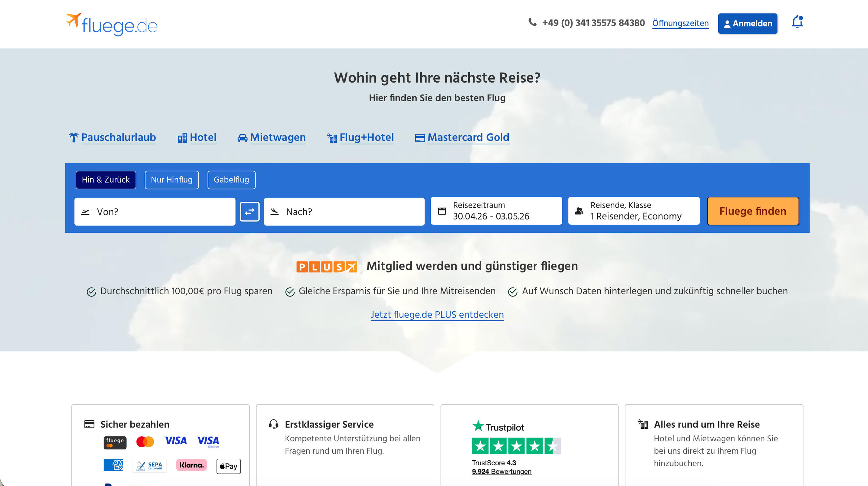The height and width of the screenshot is (486, 868).
Task: Click the palm tree Pauschalurlaub icon
Action: coord(73,138)
